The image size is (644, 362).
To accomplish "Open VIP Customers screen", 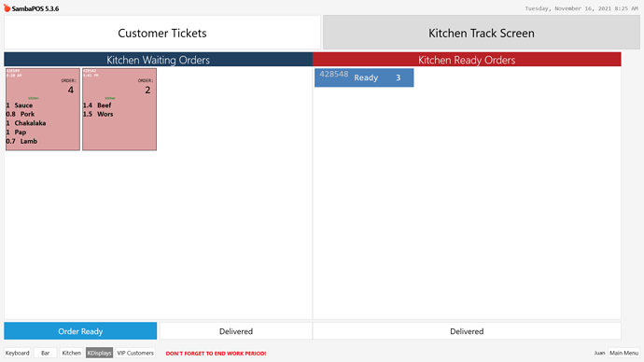I will (135, 353).
